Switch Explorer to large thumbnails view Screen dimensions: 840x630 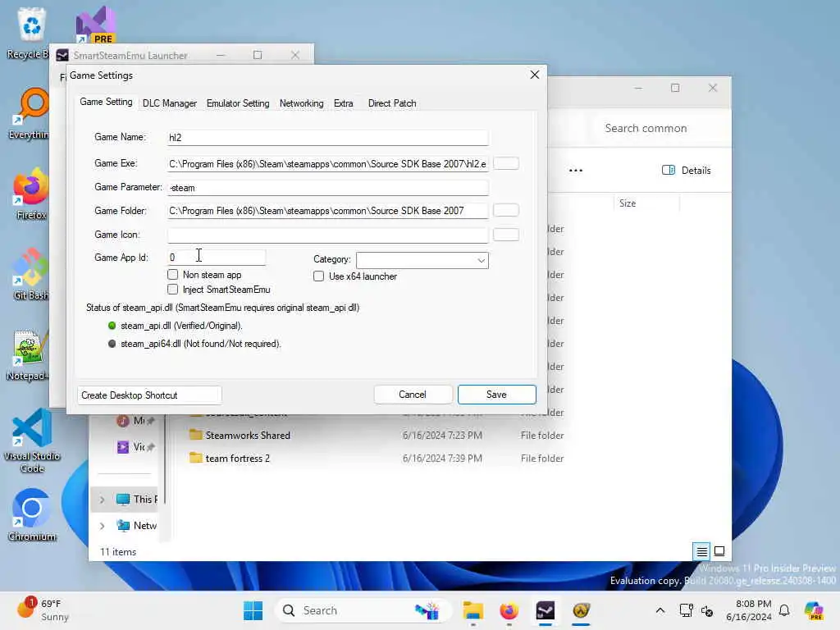(x=719, y=551)
